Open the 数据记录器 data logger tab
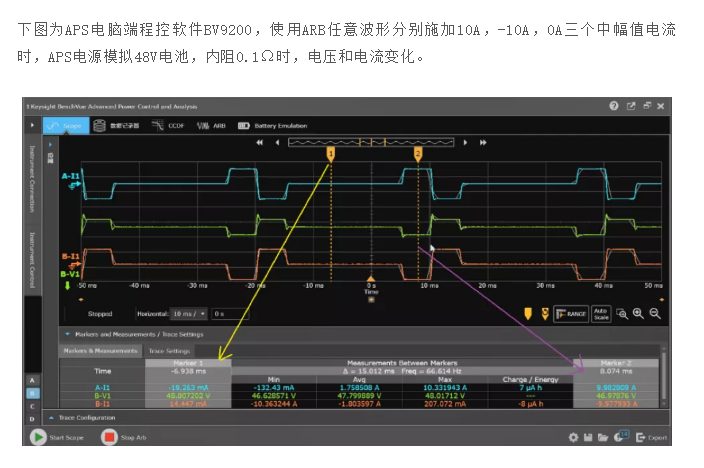Viewport: 704px width, 468px height. (116, 126)
